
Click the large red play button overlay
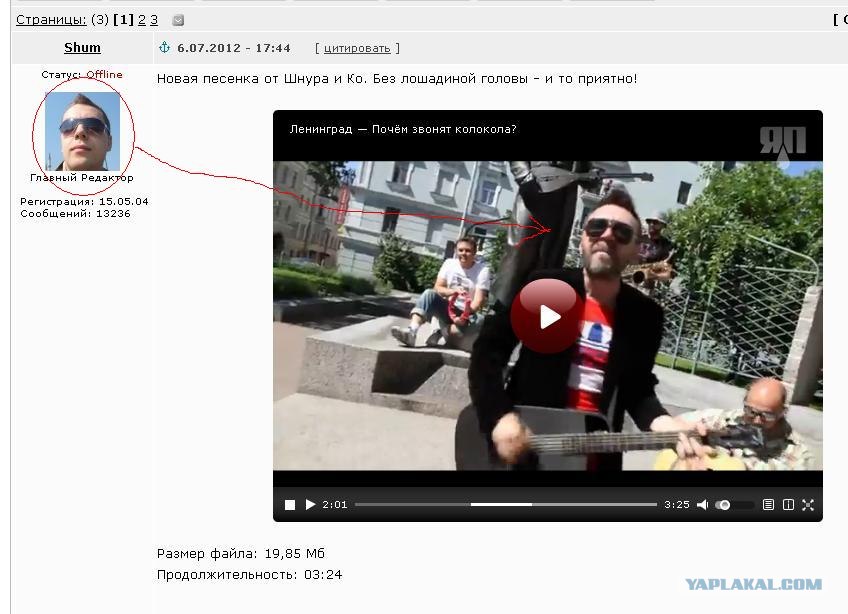[547, 316]
